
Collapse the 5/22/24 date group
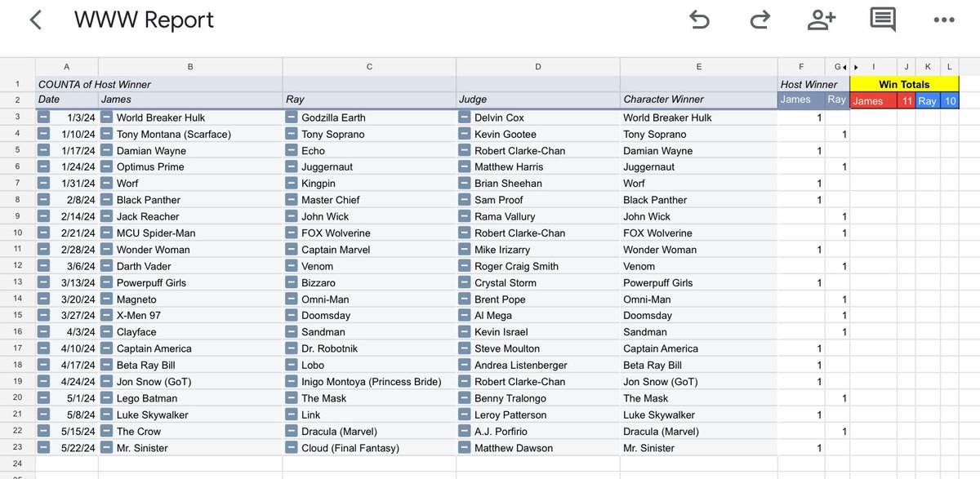[44, 448]
